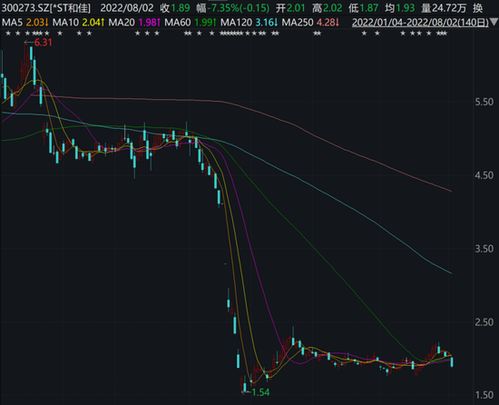Click the MA5 2.03 indicator label
The height and width of the screenshot is (405, 499).
click(x=26, y=23)
